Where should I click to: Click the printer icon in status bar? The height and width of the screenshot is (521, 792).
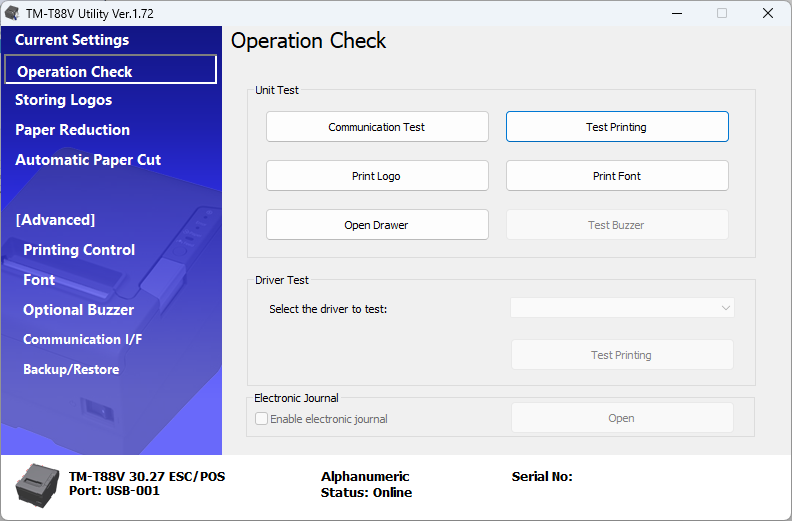pyautogui.click(x=37, y=485)
